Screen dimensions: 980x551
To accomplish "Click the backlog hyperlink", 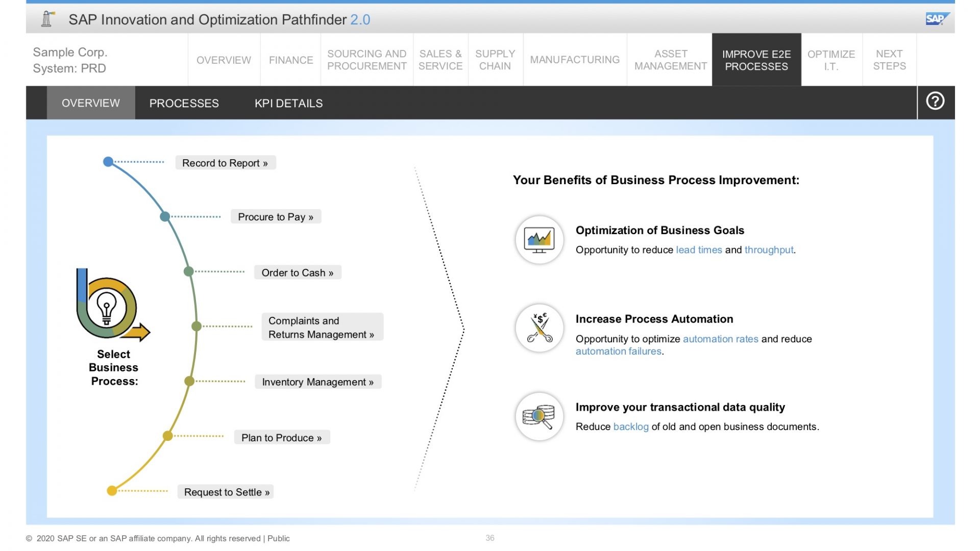I will [631, 427].
